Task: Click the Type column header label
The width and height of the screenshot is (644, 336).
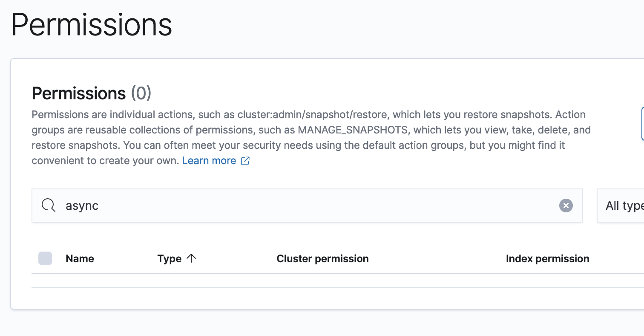Action: (x=170, y=258)
